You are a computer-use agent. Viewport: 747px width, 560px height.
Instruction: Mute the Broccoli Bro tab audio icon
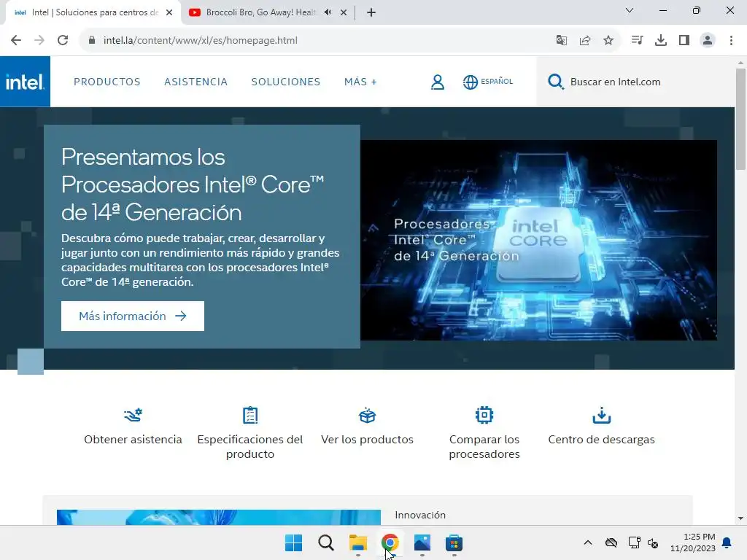point(328,12)
